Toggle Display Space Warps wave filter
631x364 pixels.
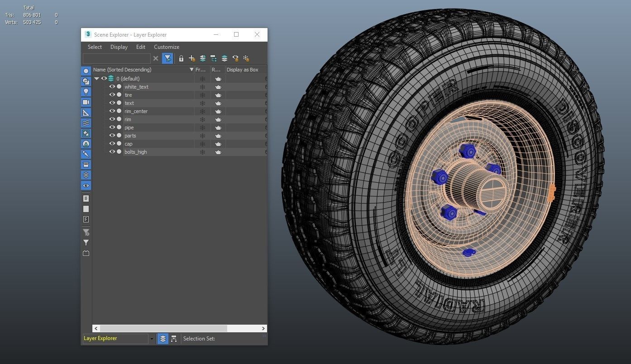coord(86,123)
